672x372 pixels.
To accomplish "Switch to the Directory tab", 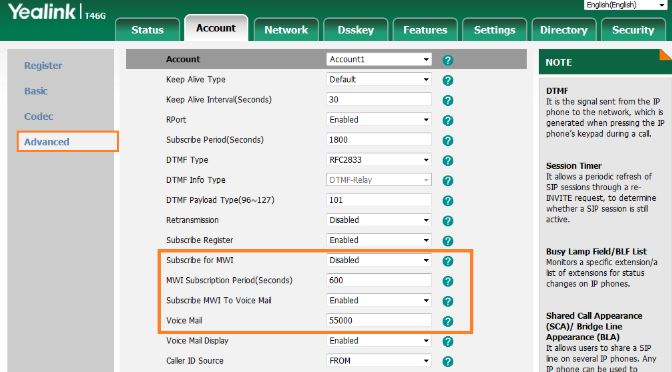I will tap(564, 30).
